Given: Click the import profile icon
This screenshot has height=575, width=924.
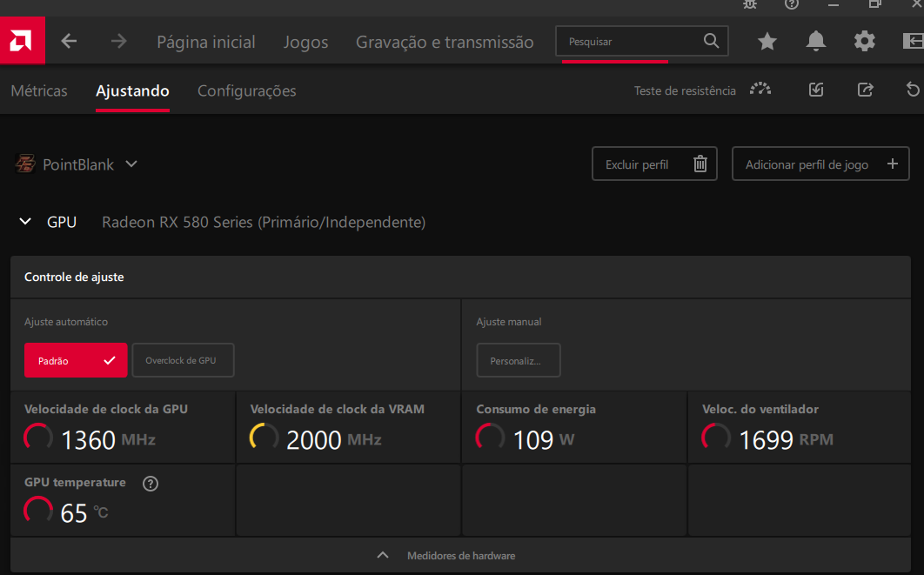Looking at the screenshot, I should pyautogui.click(x=816, y=90).
